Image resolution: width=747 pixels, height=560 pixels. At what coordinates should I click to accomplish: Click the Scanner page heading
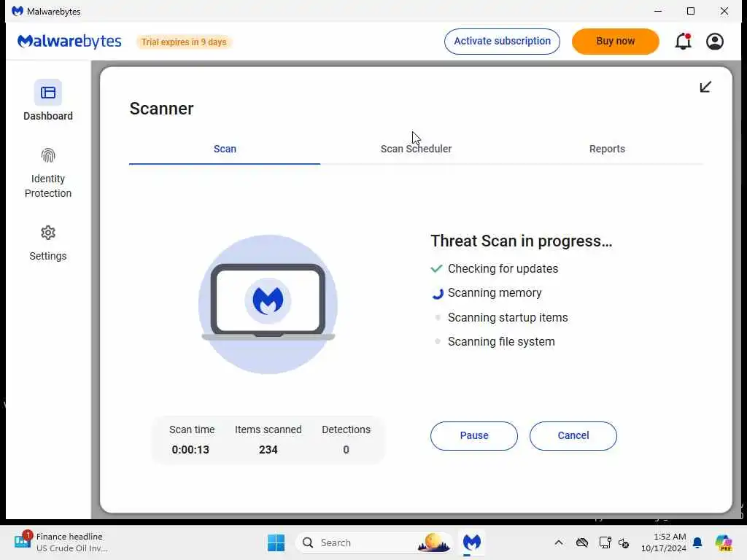pos(161,109)
